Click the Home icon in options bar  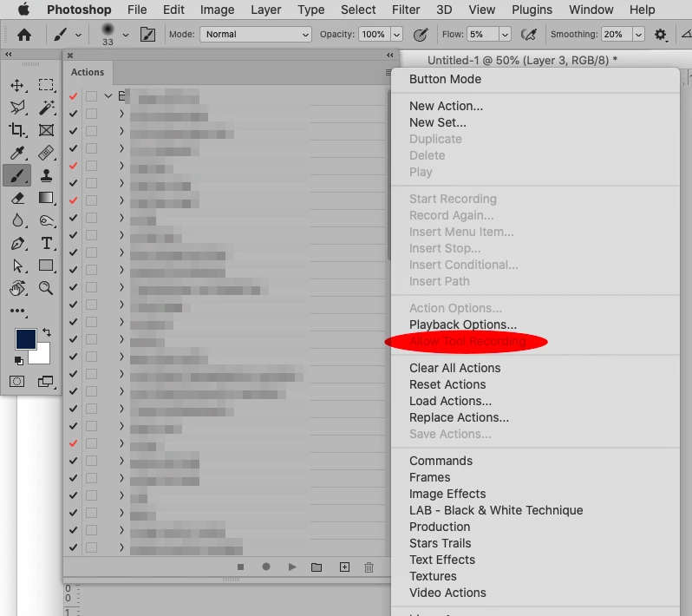(24, 35)
